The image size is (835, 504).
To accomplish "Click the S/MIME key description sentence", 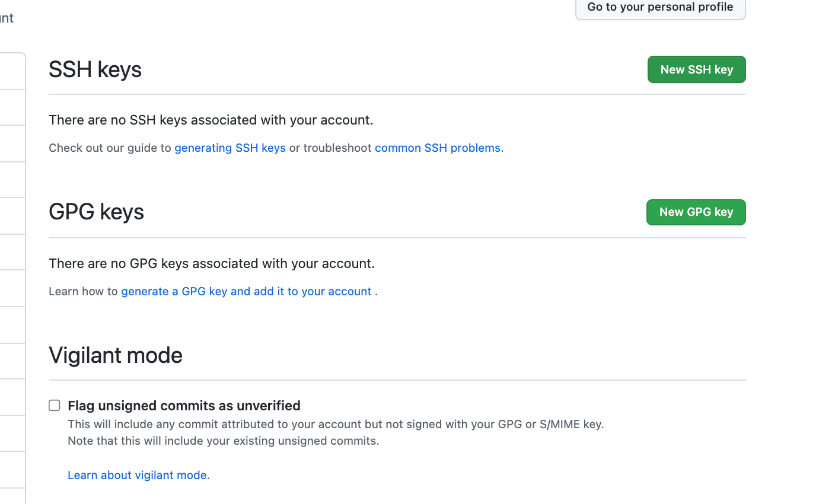I will click(x=335, y=424).
